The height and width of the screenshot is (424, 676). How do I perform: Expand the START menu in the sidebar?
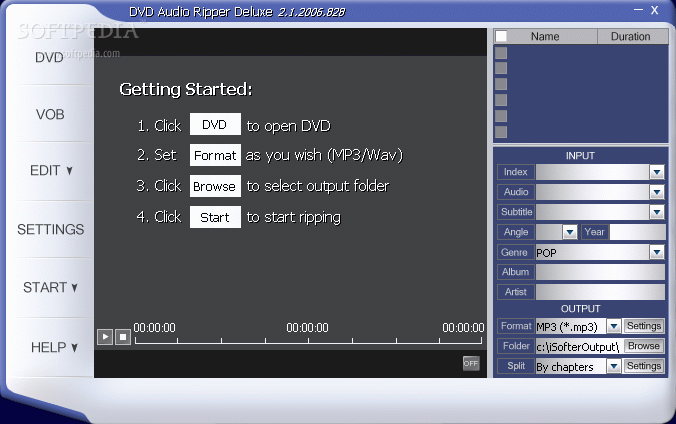50,288
